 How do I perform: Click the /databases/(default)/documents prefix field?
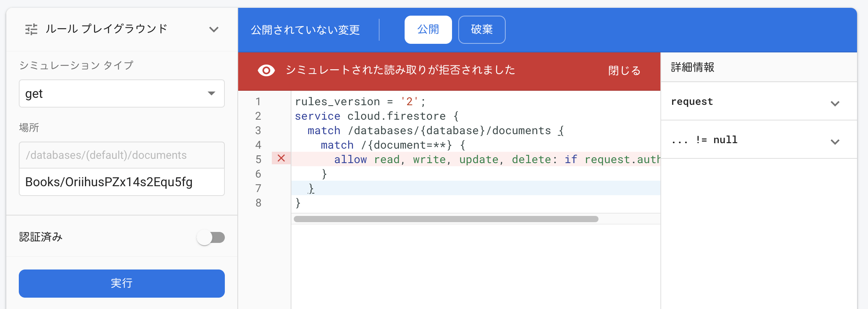point(122,155)
